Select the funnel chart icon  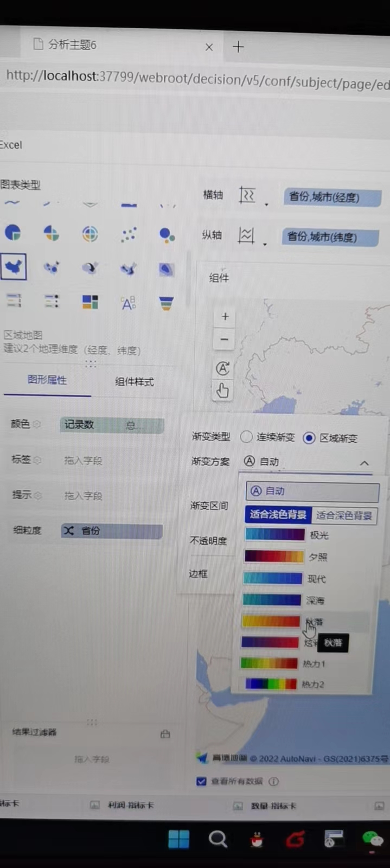[167, 303]
